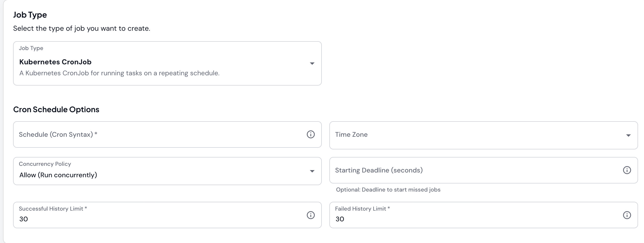
Task: Click the Concurrency Policy chevron arrow
Action: [312, 171]
